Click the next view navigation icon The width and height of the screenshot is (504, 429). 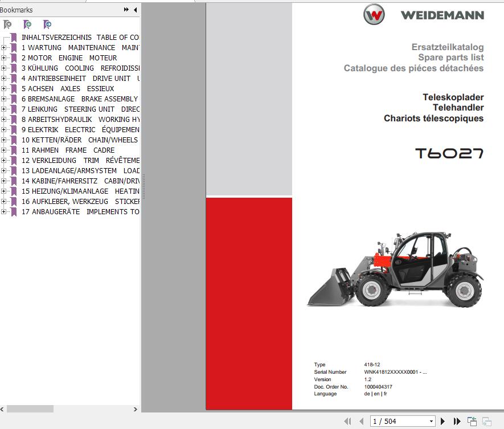point(487,421)
